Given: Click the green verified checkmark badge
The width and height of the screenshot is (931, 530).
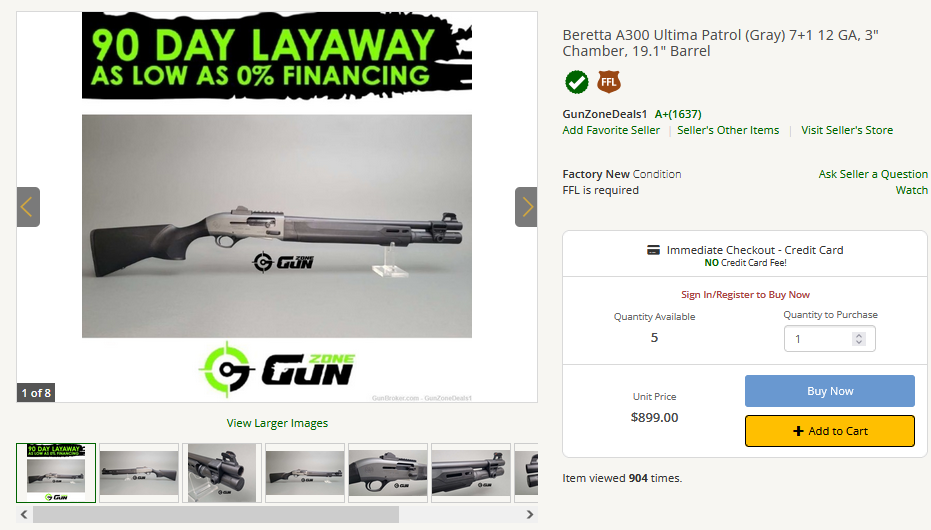Looking at the screenshot, I should click(577, 82).
